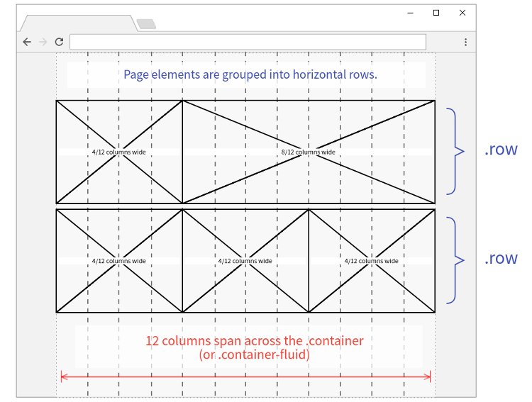Click the '(or .container-fluid)' text

[255, 354]
